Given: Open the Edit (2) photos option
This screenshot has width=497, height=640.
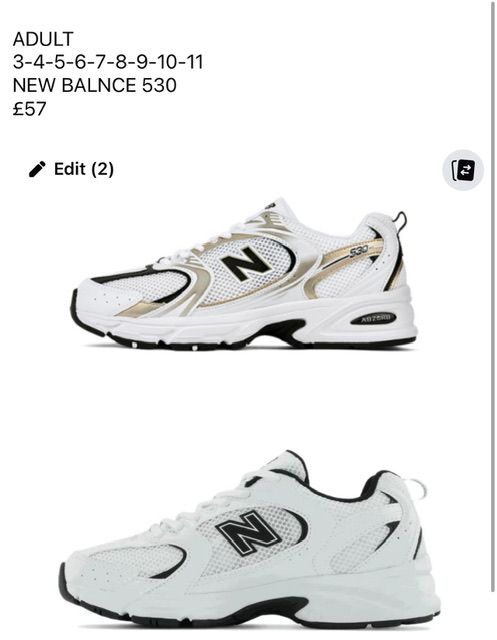Looking at the screenshot, I should pos(71,169).
